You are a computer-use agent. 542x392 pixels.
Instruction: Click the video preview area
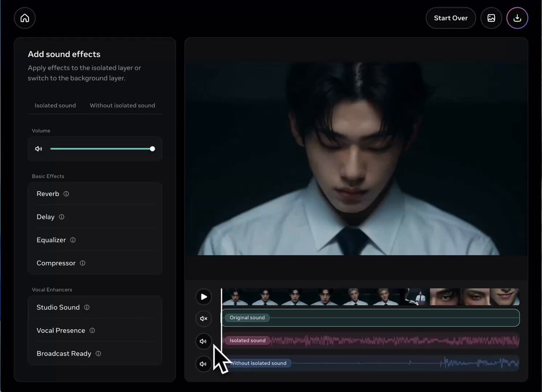(356, 158)
